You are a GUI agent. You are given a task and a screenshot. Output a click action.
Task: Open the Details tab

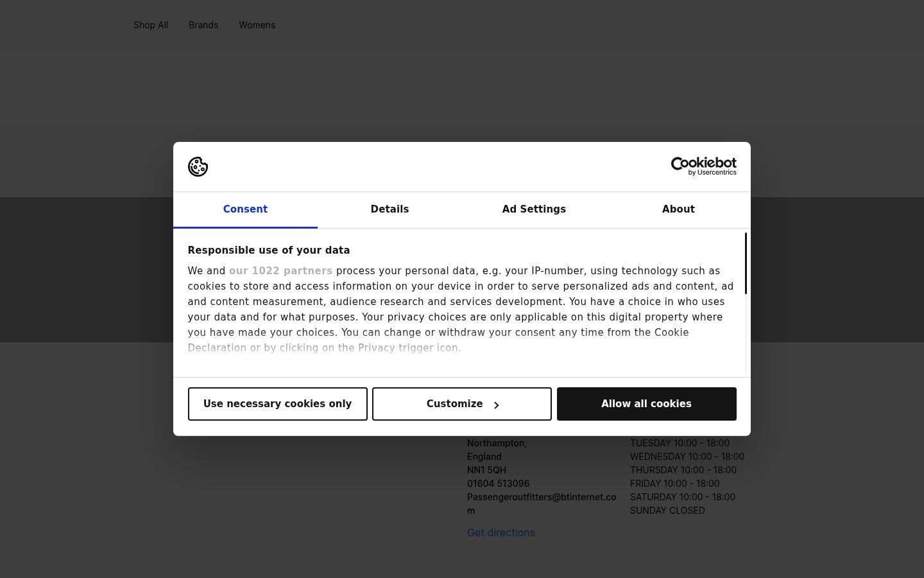coord(389,209)
